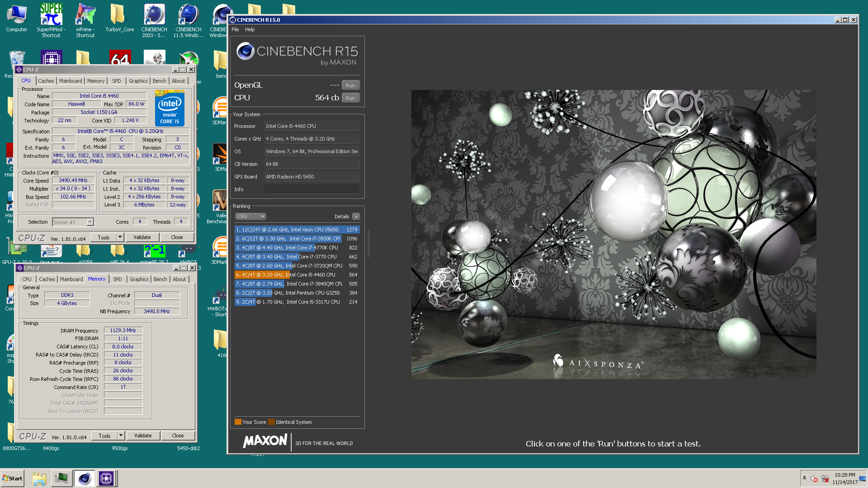Open the Start menu
Screen dimensions: 868x488
click(x=12, y=479)
